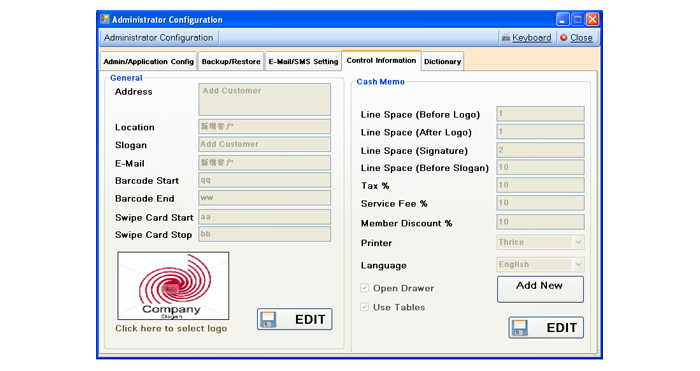Switch to the Admin/Application Config tab
The height and width of the screenshot is (371, 700).
pyautogui.click(x=149, y=62)
